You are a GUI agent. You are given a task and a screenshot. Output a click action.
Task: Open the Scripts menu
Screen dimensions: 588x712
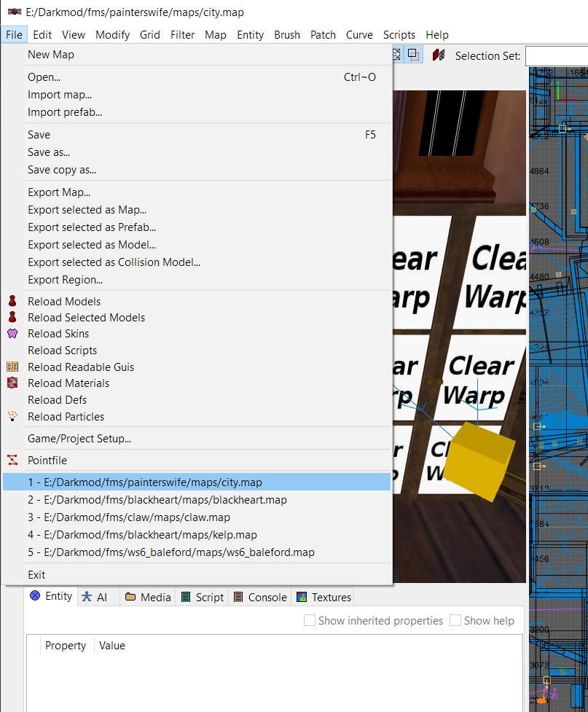click(399, 35)
